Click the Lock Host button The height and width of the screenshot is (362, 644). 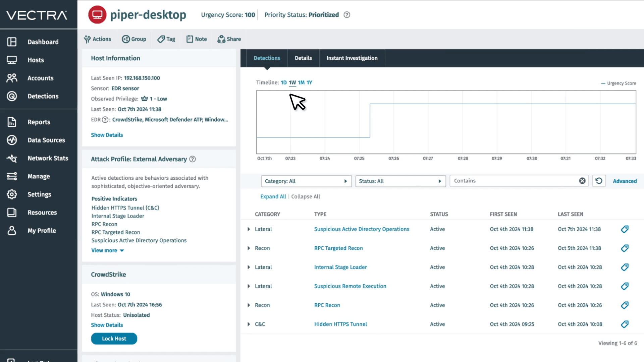point(114,339)
